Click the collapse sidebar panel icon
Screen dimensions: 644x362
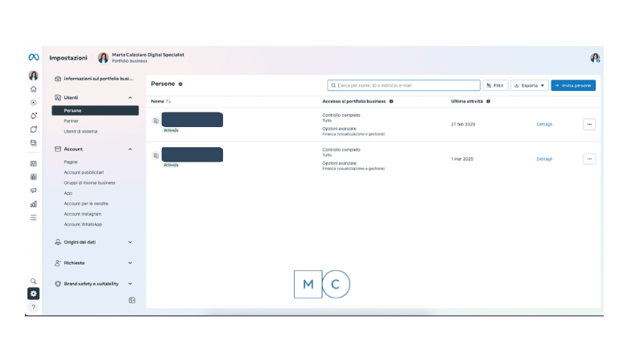click(132, 300)
